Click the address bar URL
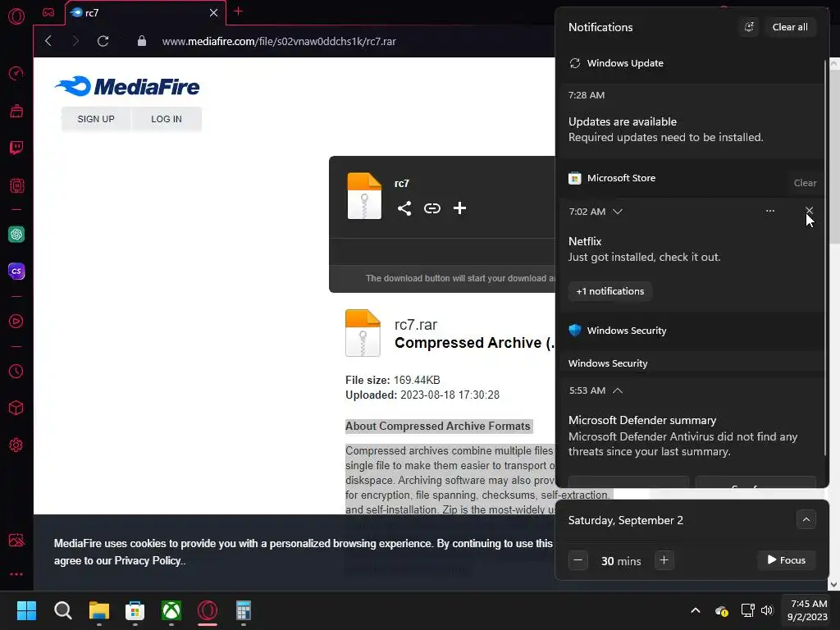This screenshot has height=630, width=840. click(x=279, y=41)
